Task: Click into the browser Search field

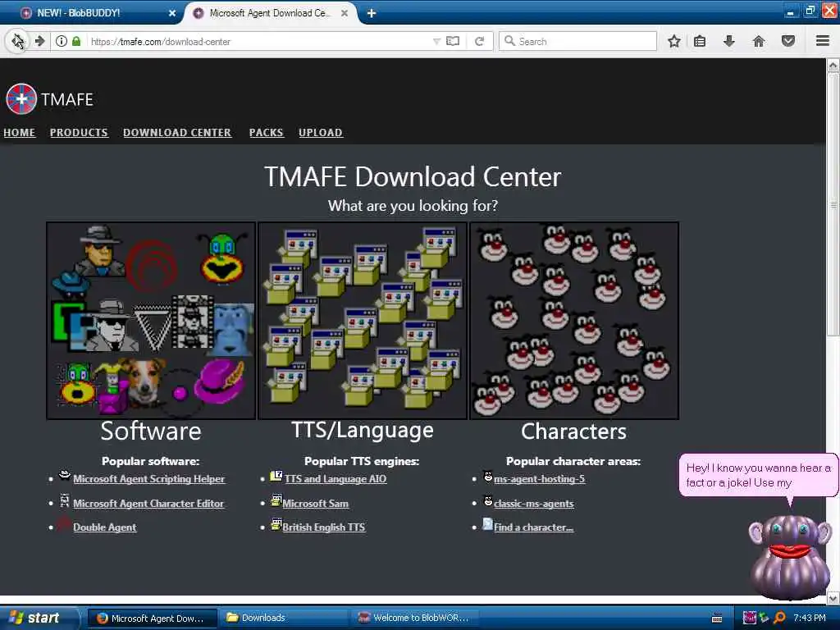Action: (x=577, y=41)
